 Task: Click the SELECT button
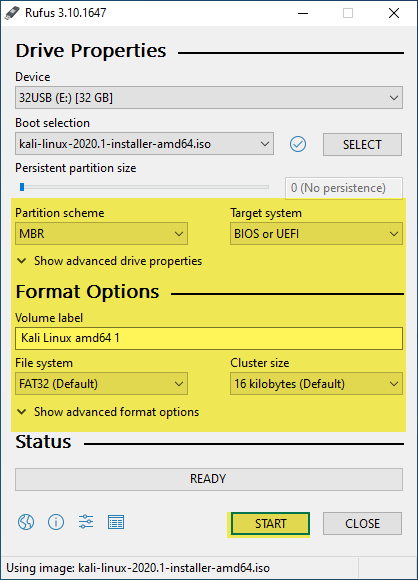[362, 144]
